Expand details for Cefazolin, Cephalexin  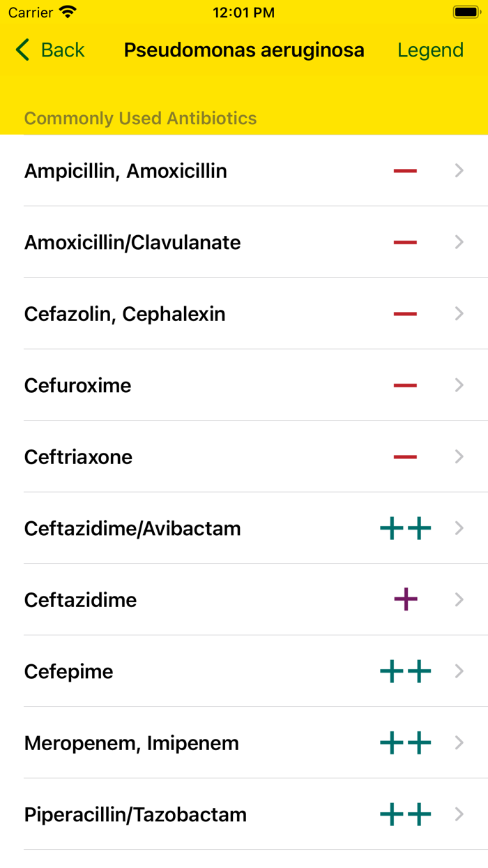click(x=459, y=313)
